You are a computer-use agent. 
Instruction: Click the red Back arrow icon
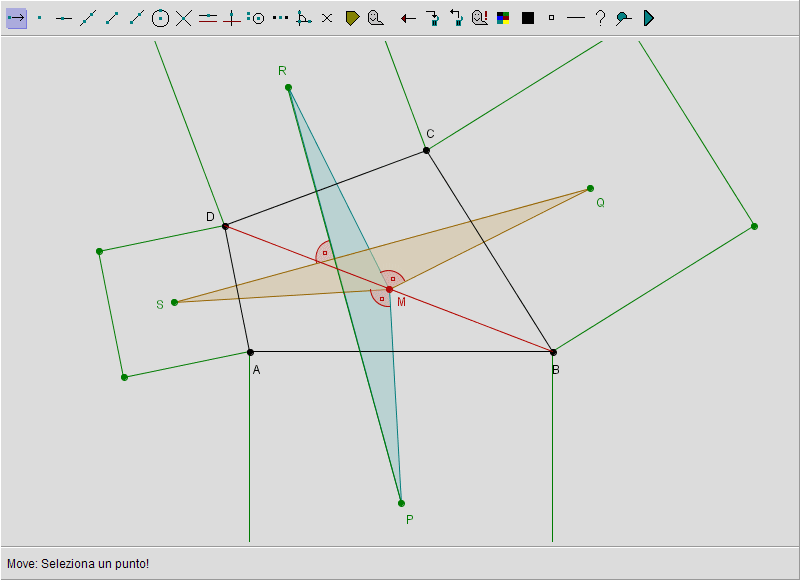(408, 18)
